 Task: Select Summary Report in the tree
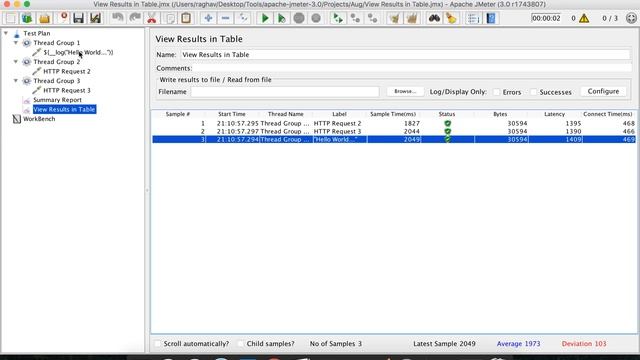(x=58, y=100)
